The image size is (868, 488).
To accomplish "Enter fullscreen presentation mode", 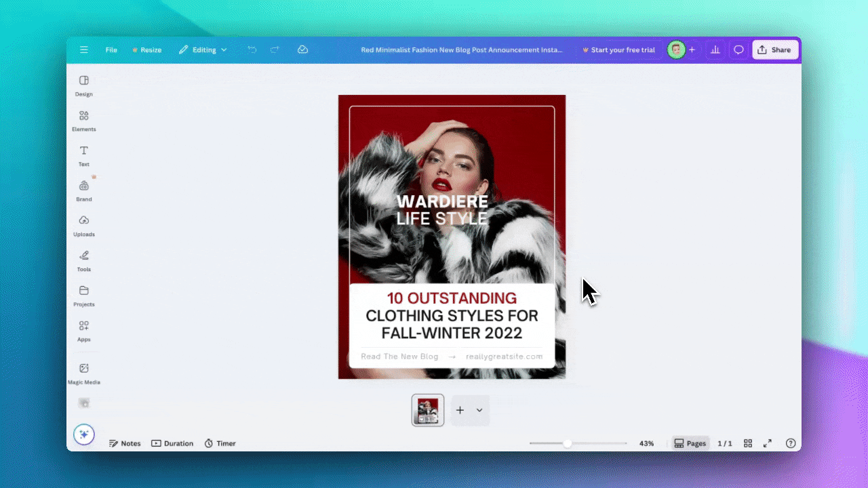I will tap(768, 443).
